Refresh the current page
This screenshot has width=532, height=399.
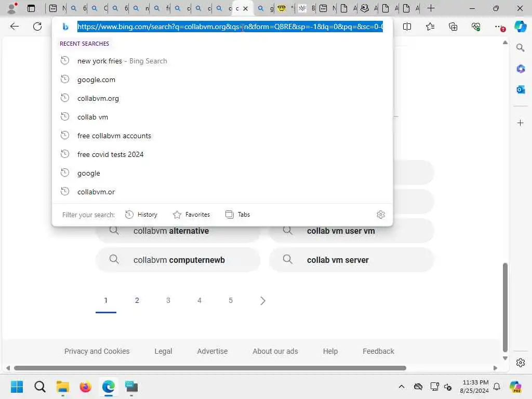coord(37,26)
